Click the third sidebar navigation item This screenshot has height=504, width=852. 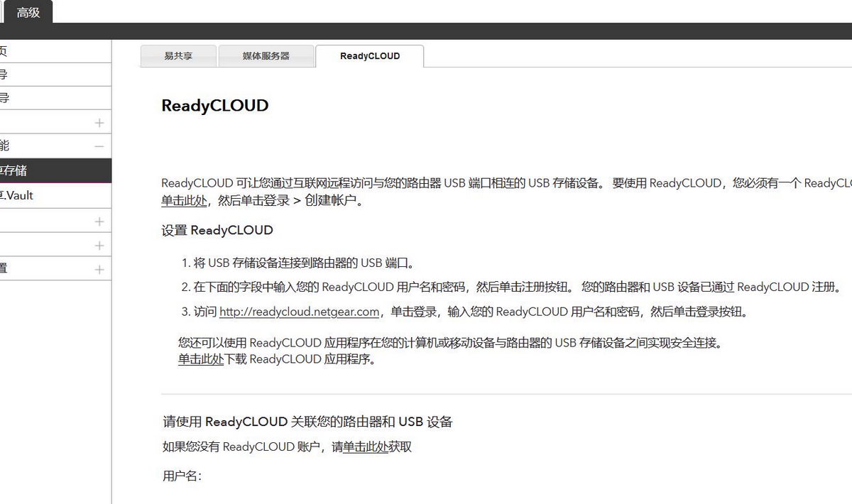[43, 97]
